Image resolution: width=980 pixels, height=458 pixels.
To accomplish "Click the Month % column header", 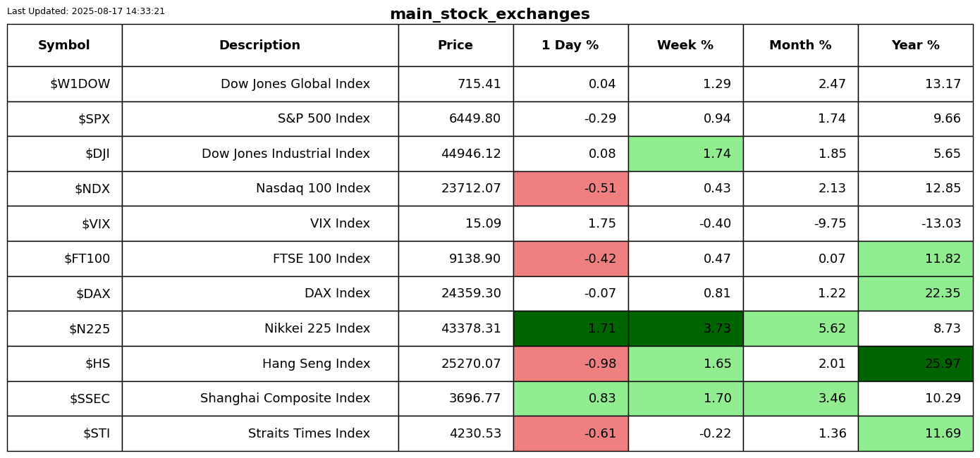I will [800, 46].
